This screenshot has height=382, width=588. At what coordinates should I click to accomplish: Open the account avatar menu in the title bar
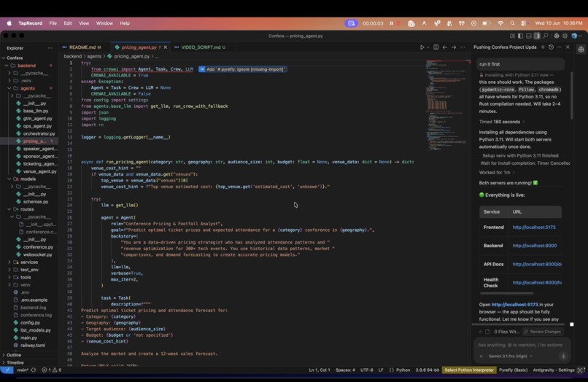point(575,36)
